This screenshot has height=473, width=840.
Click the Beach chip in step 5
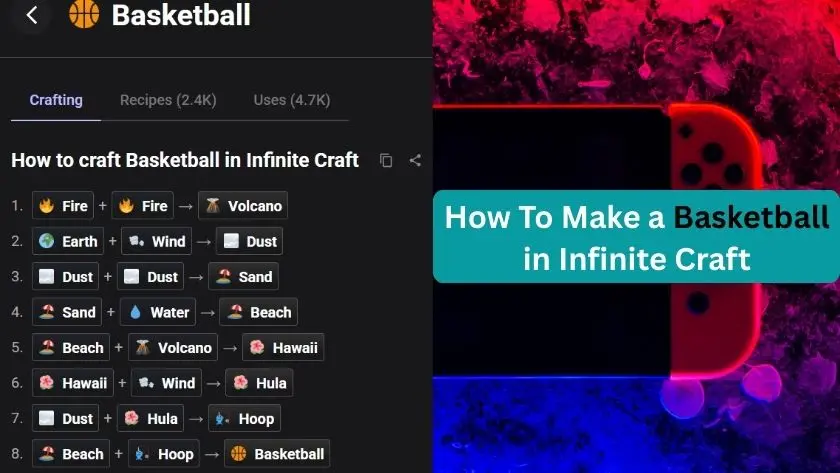coord(71,347)
